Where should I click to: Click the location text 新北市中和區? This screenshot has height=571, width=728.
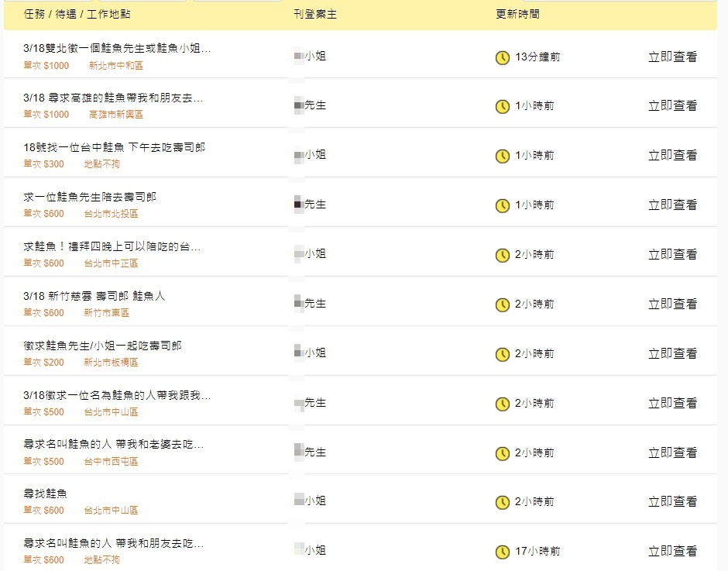pyautogui.click(x=116, y=66)
